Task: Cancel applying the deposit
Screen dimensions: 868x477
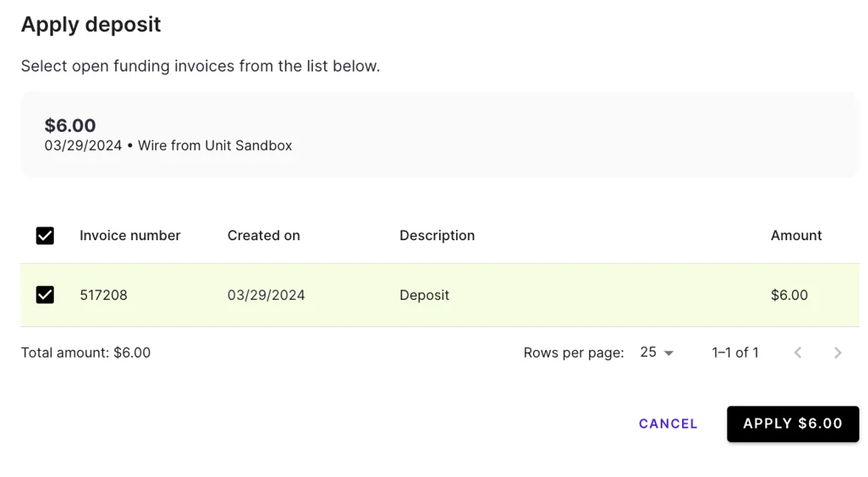Action: point(668,423)
